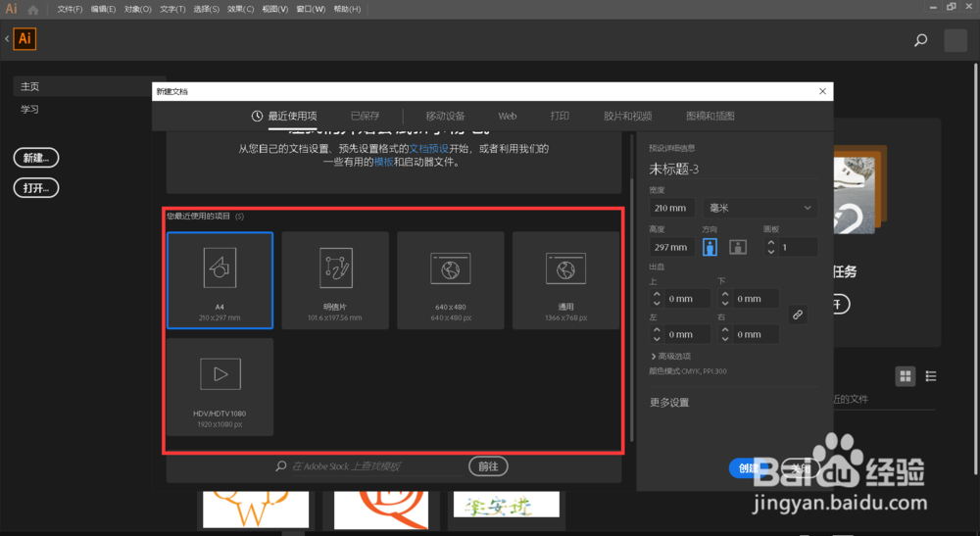980x536 pixels.
Task: Switch to 移动设备 tab
Action: point(445,117)
